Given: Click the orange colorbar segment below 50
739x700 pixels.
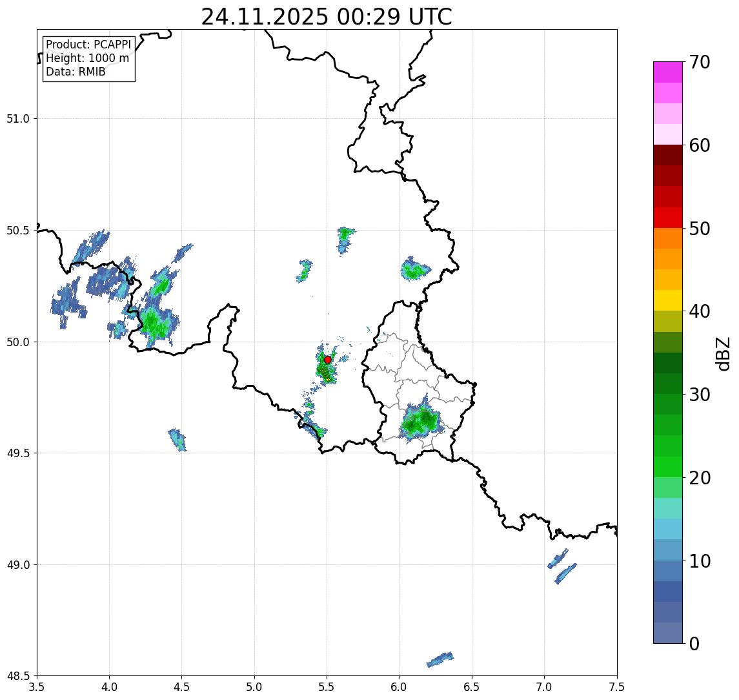Looking at the screenshot, I should click(668, 239).
